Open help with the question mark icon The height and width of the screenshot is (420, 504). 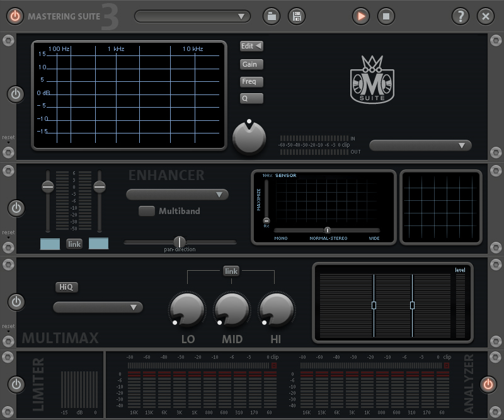coord(461,16)
